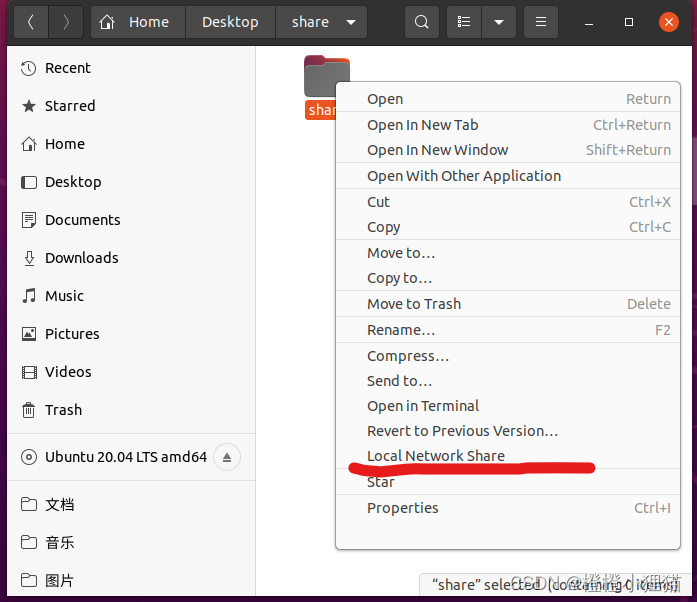The height and width of the screenshot is (602, 697).
Task: Select Open in Terminal
Action: 508,406
